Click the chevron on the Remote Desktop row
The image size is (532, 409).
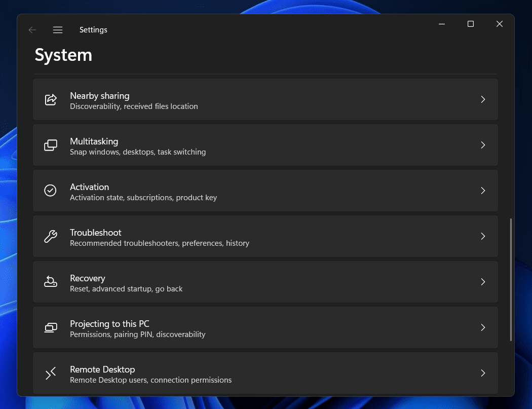(x=483, y=373)
